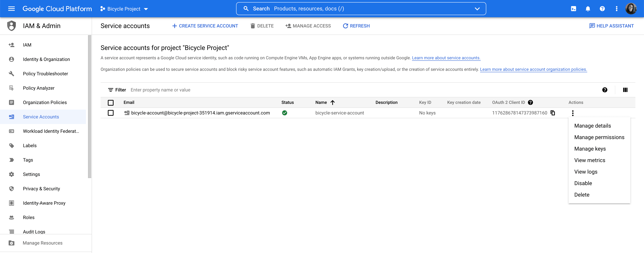Click the OAuth 2 Client ID help icon
Screen dimensions: 644x253
click(530, 102)
